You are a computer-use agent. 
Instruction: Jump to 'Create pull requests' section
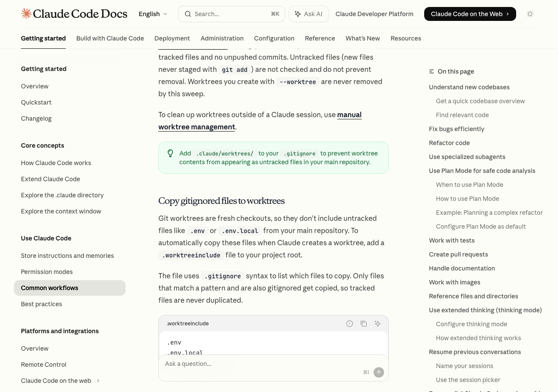458,254
